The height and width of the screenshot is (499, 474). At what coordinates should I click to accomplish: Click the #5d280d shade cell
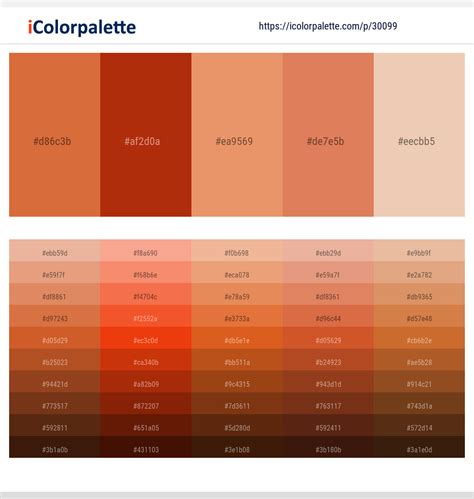coord(237,425)
